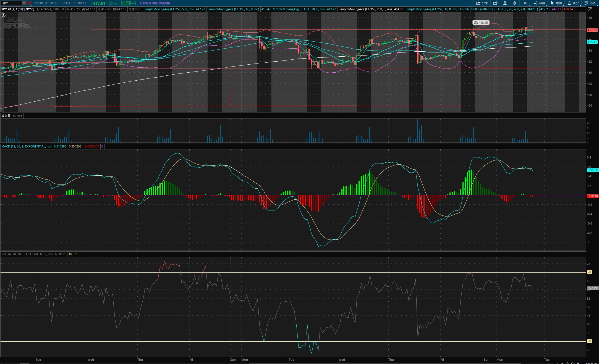
Task: Click the bid/ask (买方价/卖方价) quotes in the header
Action: click(x=128, y=3)
